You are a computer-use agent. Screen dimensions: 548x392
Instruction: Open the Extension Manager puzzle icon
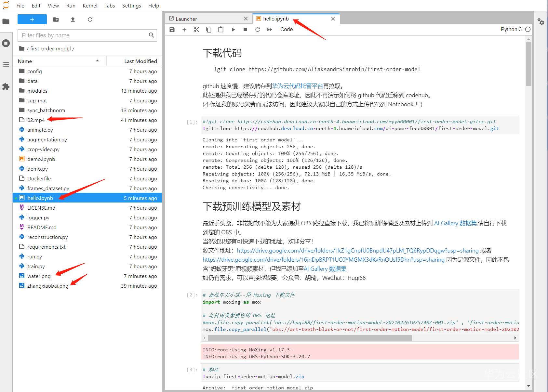pos(6,86)
